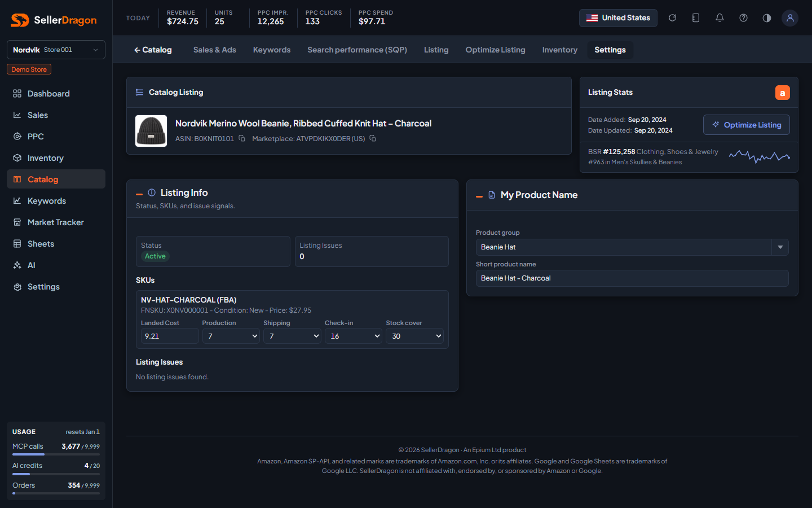This screenshot has height=508, width=812.
Task: Open user profile avatar menu
Action: tap(790, 18)
